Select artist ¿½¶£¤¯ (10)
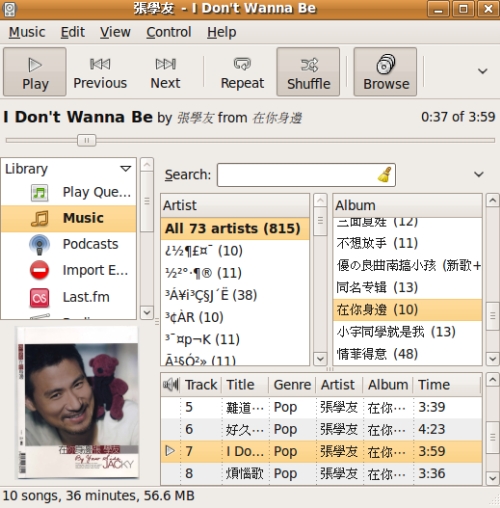500x508 pixels. [x=235, y=251]
